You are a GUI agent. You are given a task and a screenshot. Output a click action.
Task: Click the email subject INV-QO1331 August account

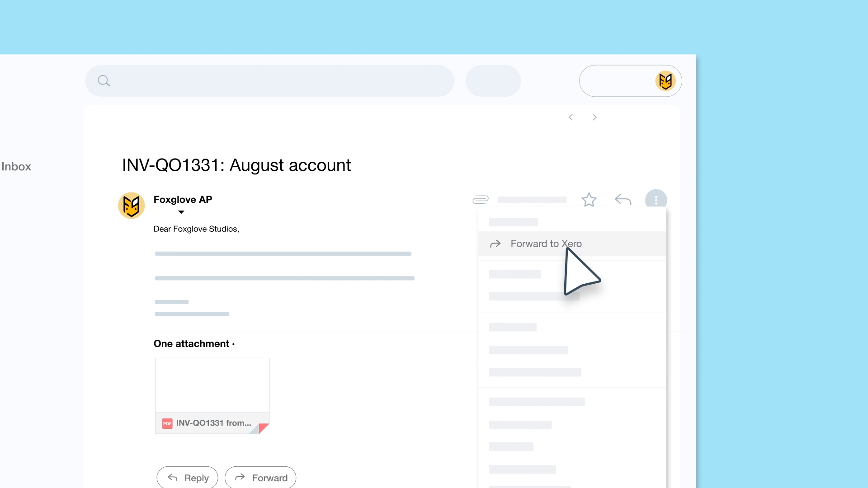(x=236, y=165)
